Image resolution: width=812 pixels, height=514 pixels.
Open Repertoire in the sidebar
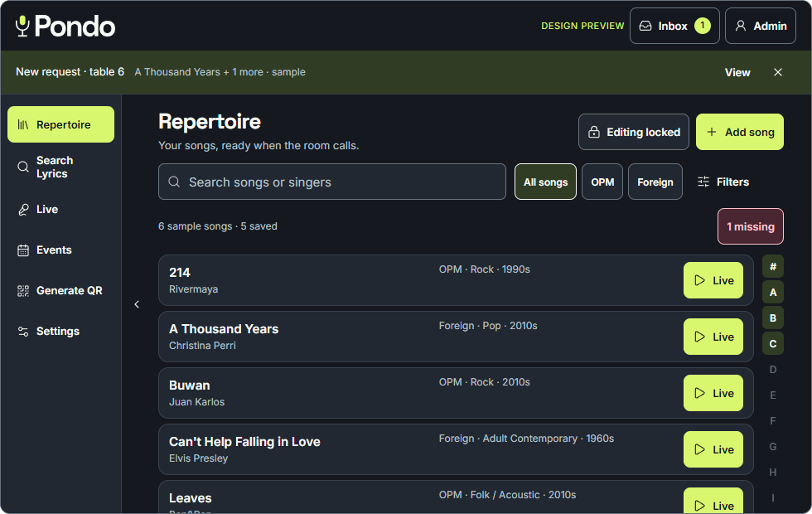point(61,124)
